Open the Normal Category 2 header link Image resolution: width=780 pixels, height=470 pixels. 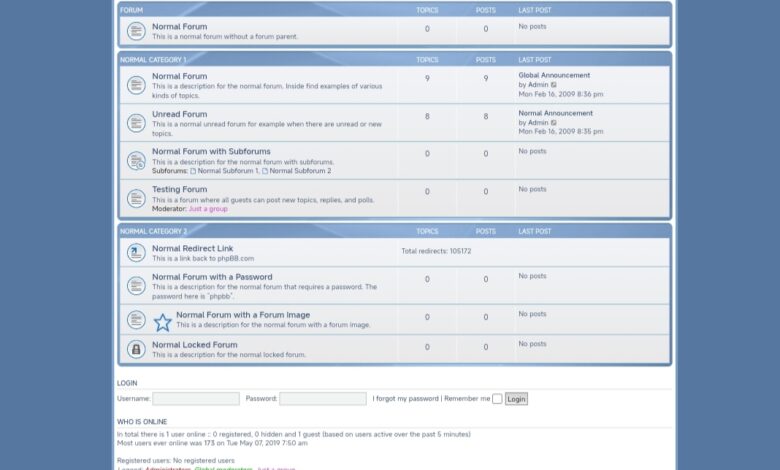[x=153, y=231]
